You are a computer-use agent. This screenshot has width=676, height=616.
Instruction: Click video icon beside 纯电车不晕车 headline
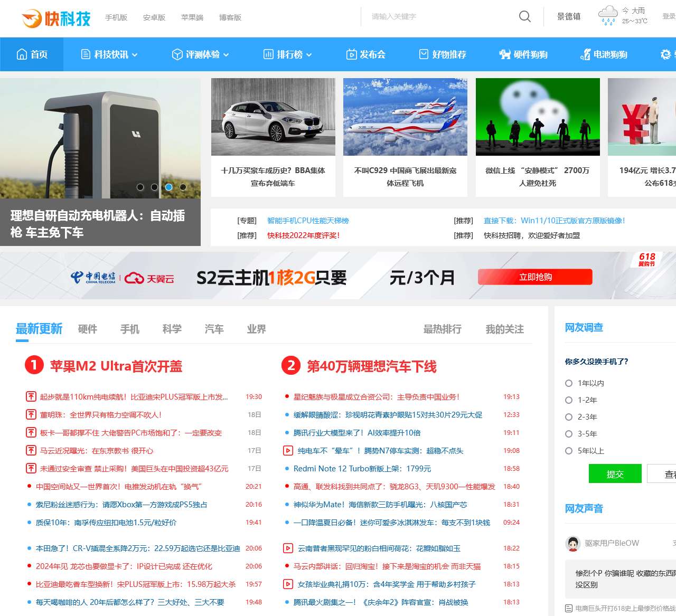pyautogui.click(x=288, y=450)
